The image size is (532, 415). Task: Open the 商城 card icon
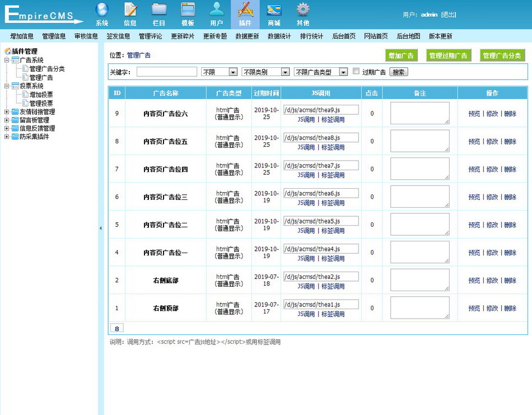coord(274,10)
